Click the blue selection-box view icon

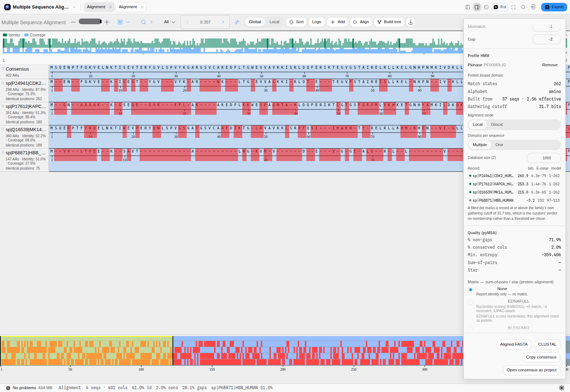pyautogui.click(x=120, y=22)
